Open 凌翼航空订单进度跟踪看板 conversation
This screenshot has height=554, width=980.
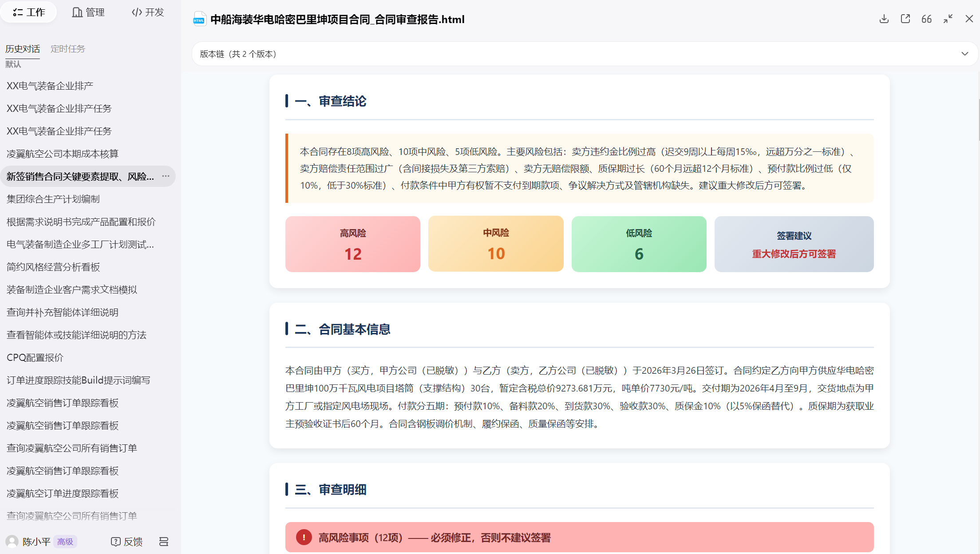pyautogui.click(x=63, y=493)
